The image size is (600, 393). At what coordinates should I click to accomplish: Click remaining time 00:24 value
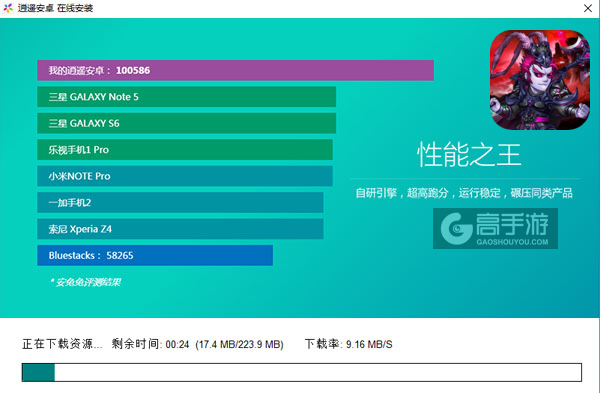[x=178, y=344]
